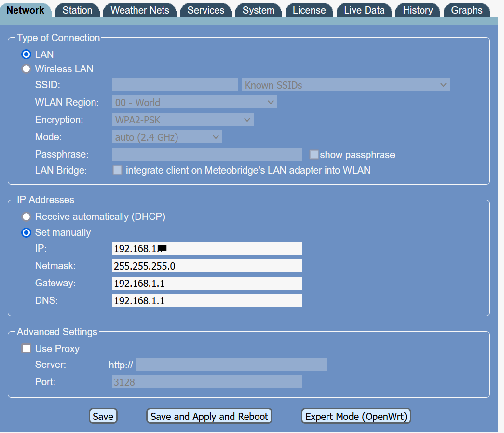Open the WLAN Region dropdown
The width and height of the screenshot is (504, 433).
pos(194,103)
